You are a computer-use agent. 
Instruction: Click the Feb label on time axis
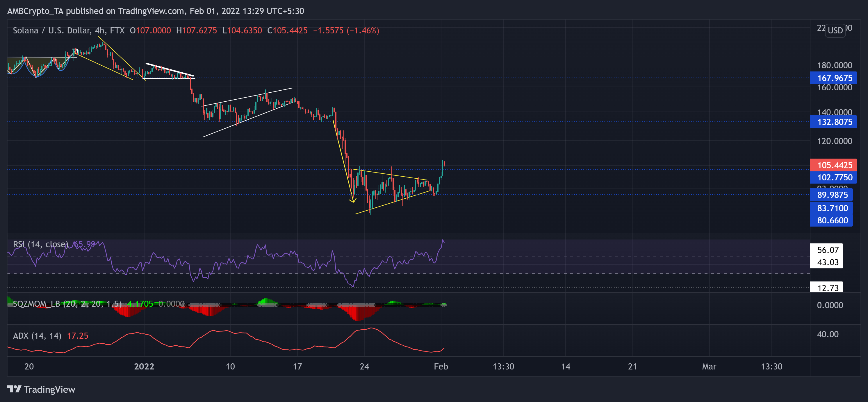click(x=441, y=366)
